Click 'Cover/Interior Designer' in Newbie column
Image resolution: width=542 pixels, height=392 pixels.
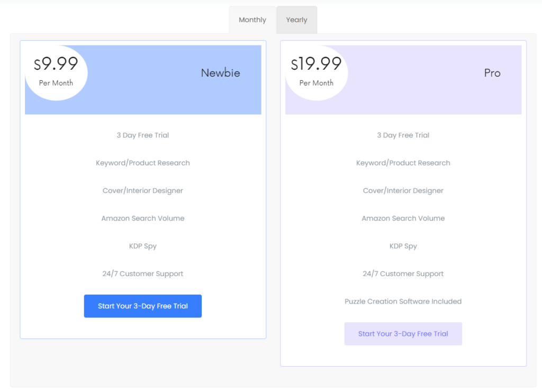point(142,190)
